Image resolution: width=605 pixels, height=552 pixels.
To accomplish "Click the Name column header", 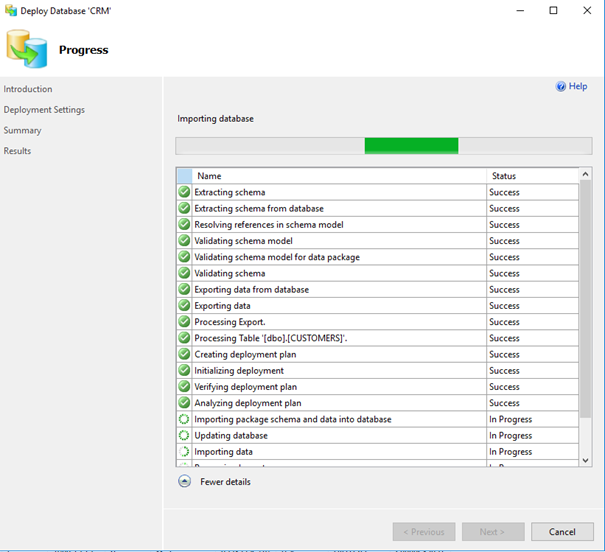I will 339,176.
